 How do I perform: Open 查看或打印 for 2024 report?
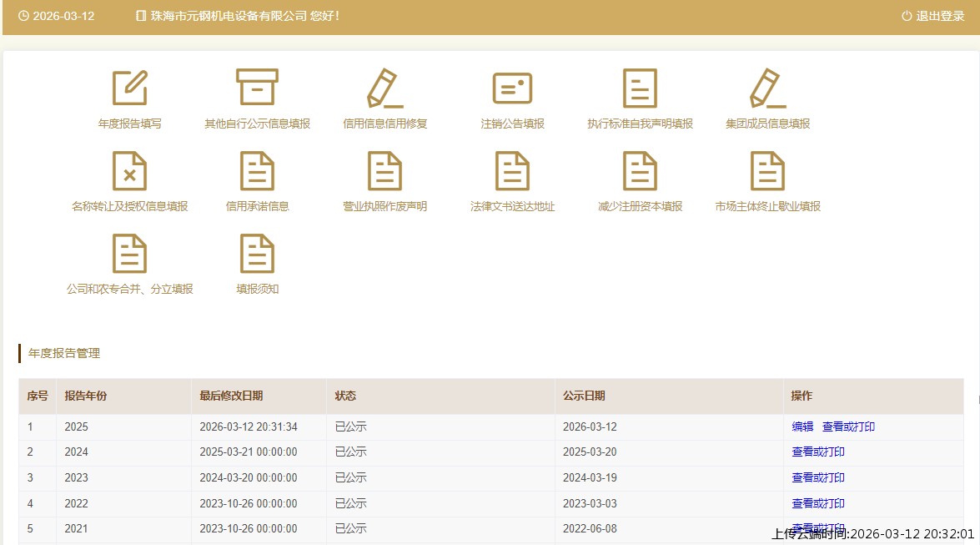click(x=818, y=452)
